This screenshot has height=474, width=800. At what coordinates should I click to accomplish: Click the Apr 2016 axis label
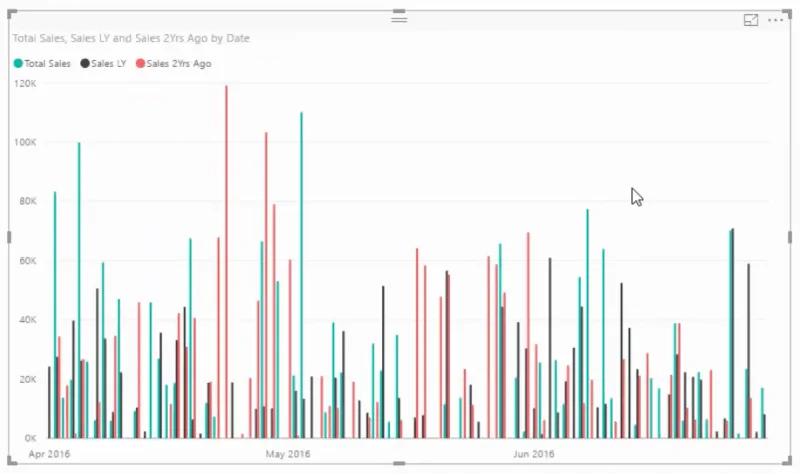click(49, 454)
